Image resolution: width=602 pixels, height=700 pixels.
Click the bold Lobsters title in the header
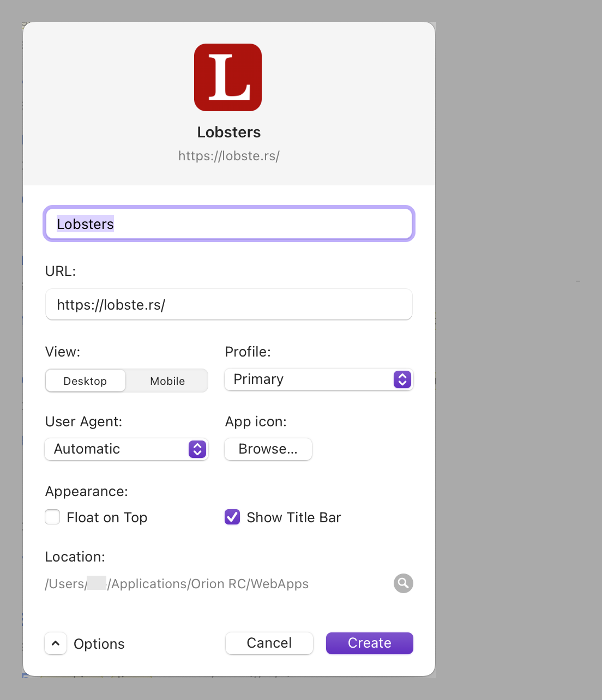click(228, 132)
